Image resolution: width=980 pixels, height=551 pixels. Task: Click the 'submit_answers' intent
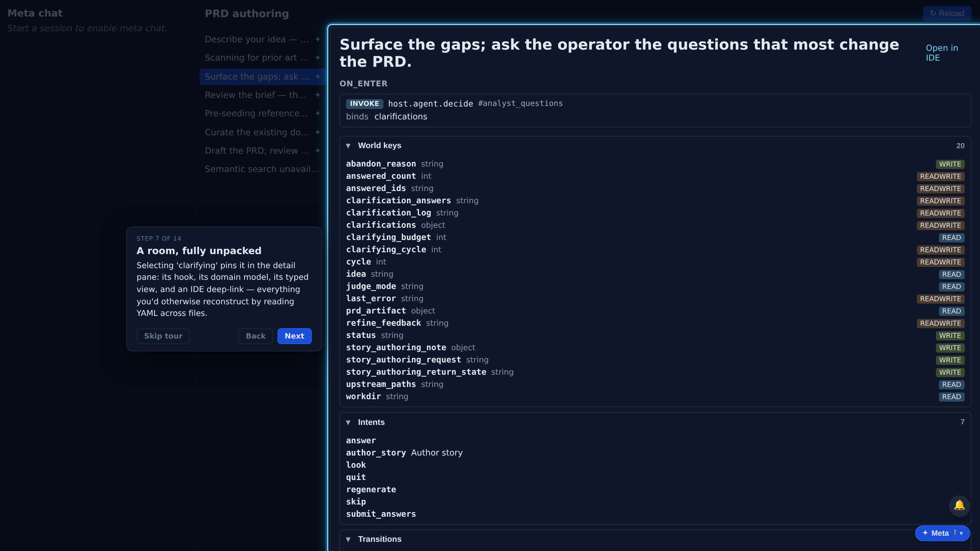(381, 514)
